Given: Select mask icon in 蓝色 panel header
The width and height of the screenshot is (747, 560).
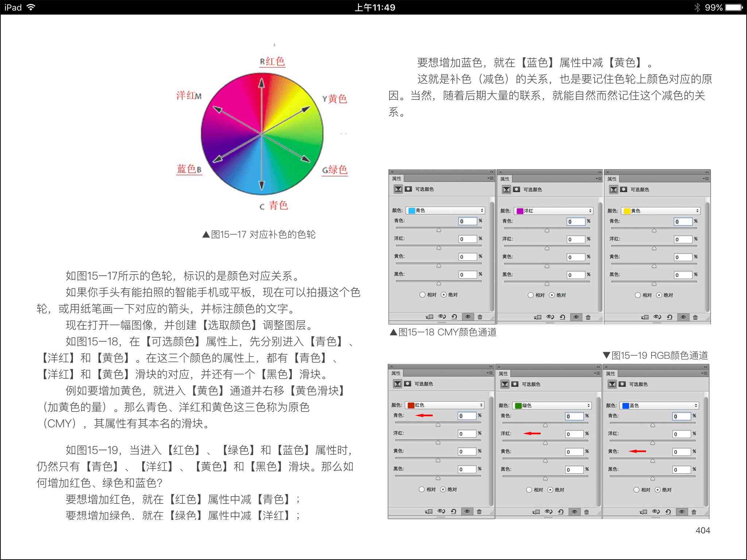Looking at the screenshot, I should [x=622, y=384].
